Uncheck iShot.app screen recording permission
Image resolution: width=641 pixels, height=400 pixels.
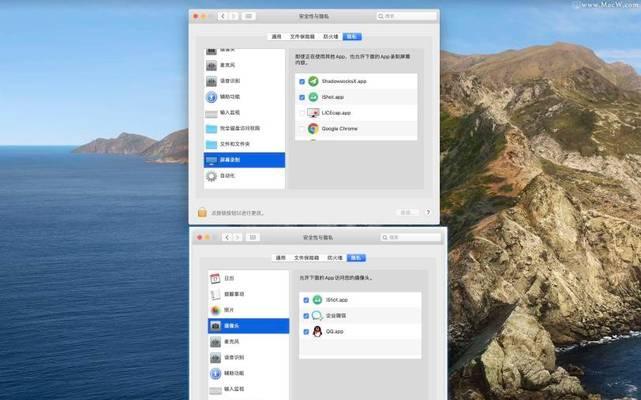coord(302,97)
